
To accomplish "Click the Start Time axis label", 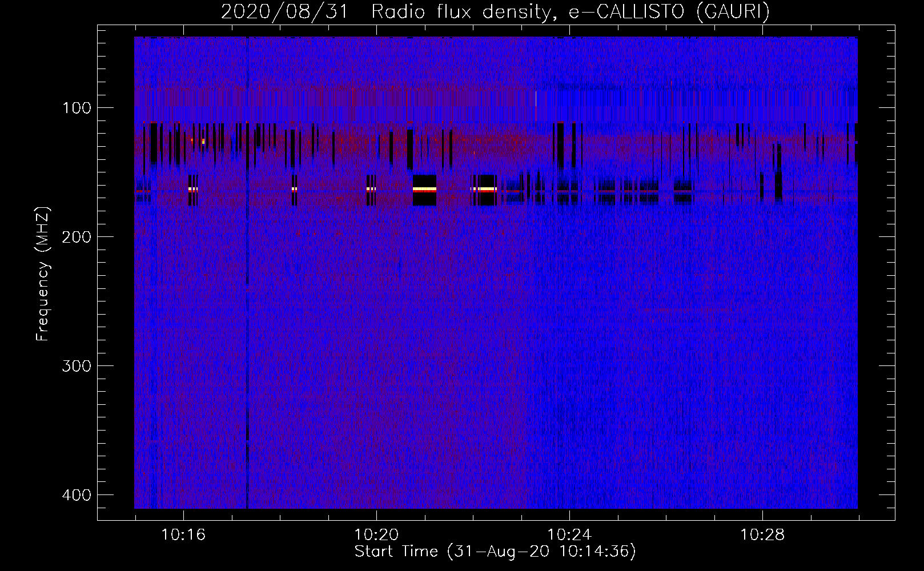I will (x=495, y=552).
